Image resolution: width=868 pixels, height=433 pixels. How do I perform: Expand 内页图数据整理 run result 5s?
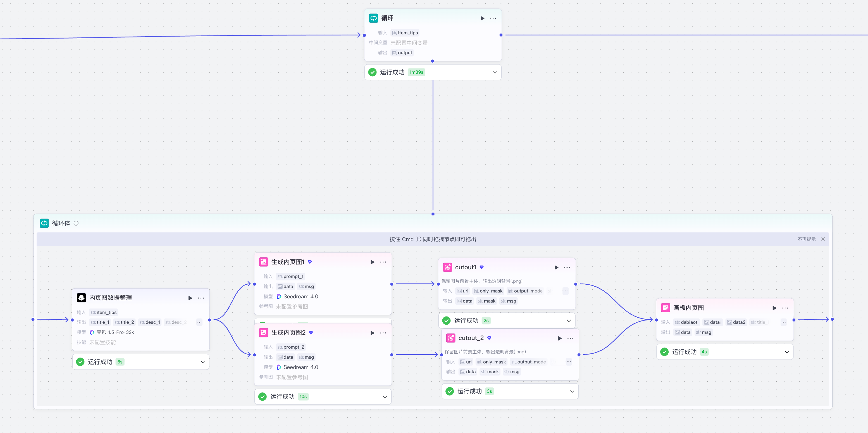pyautogui.click(x=202, y=362)
